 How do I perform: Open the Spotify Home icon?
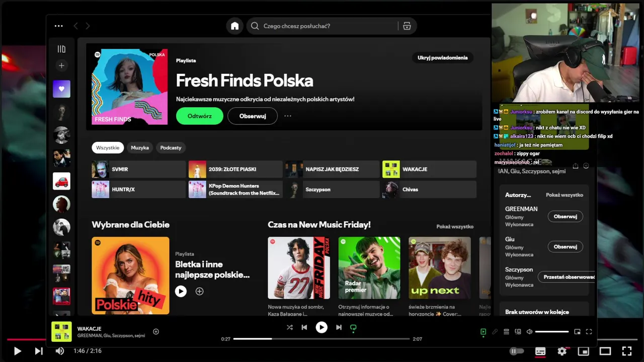pos(234,26)
